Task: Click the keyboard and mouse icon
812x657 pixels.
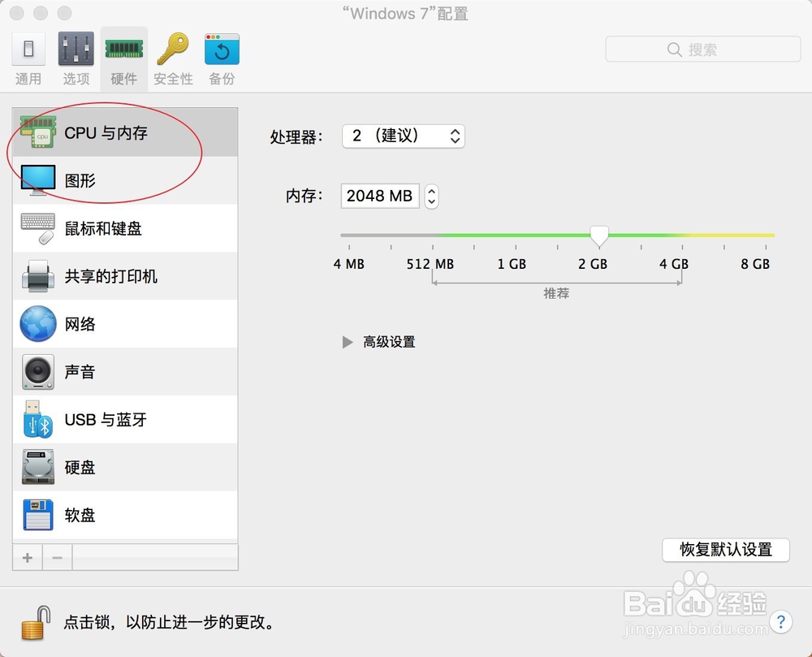Action: coord(38,228)
